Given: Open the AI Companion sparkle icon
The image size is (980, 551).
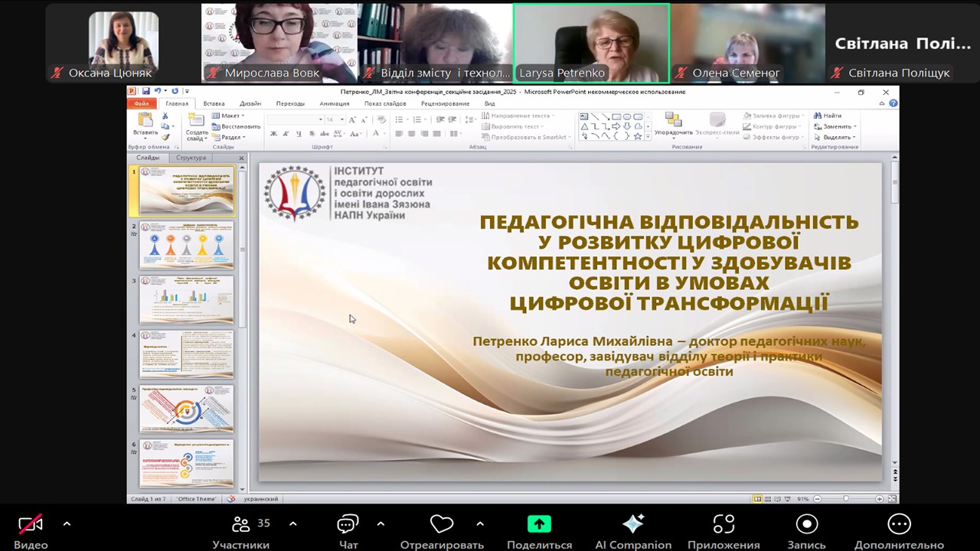Looking at the screenshot, I should tap(633, 524).
